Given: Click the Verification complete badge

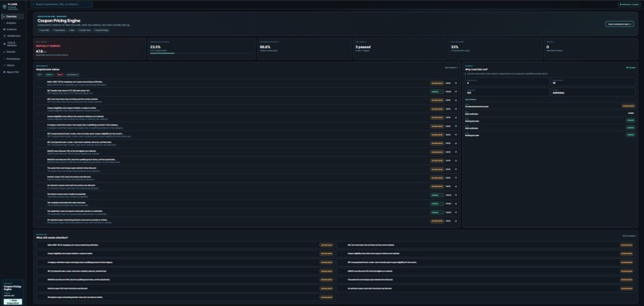Looking at the screenshot, I should pos(628,5).
